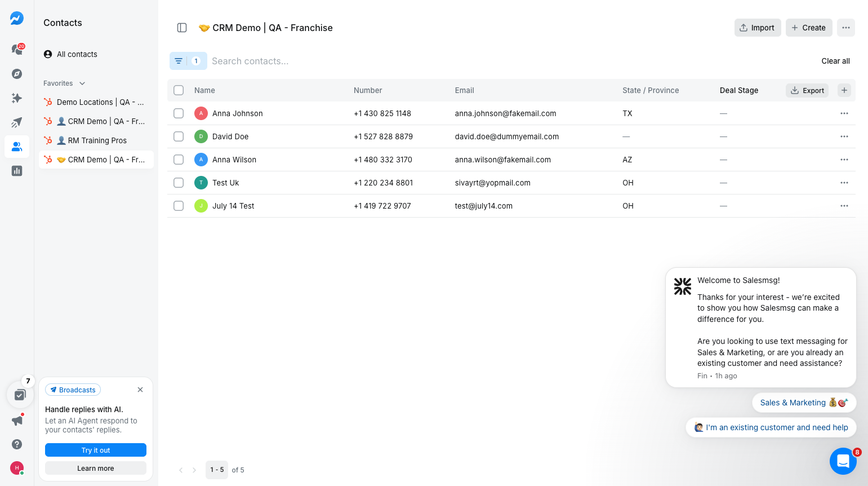Open the analytics bar chart sidebar icon
The image size is (868, 486).
[x=17, y=171]
